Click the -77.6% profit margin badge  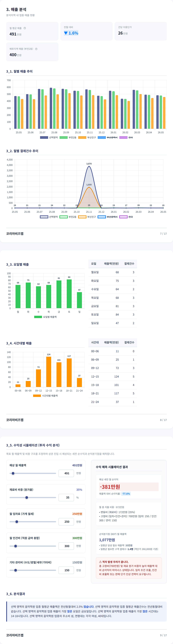click(x=126, y=494)
